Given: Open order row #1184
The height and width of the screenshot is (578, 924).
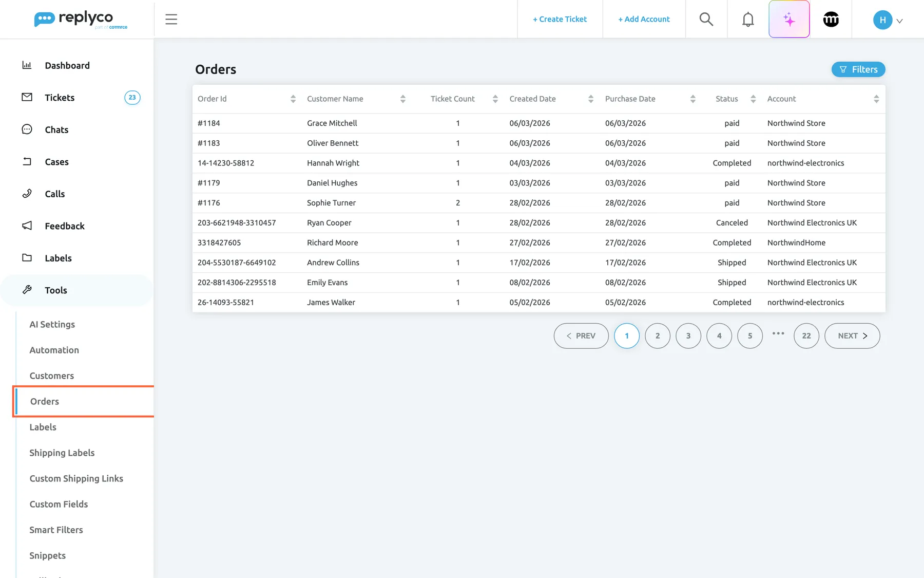Looking at the screenshot, I should 539,123.
